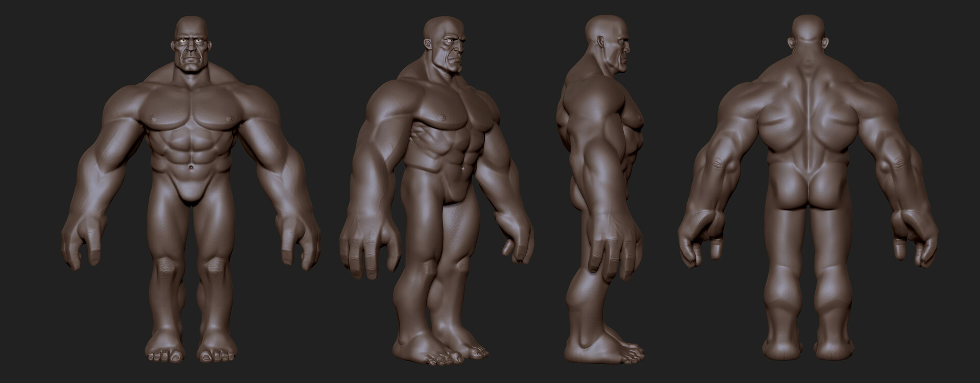The image size is (980, 383).
Task: Select the front-facing view of the sculpted figure
Action: point(191,189)
